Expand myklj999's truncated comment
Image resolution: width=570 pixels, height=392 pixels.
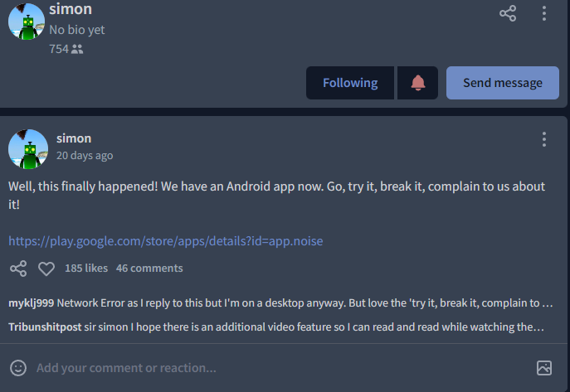click(280, 303)
